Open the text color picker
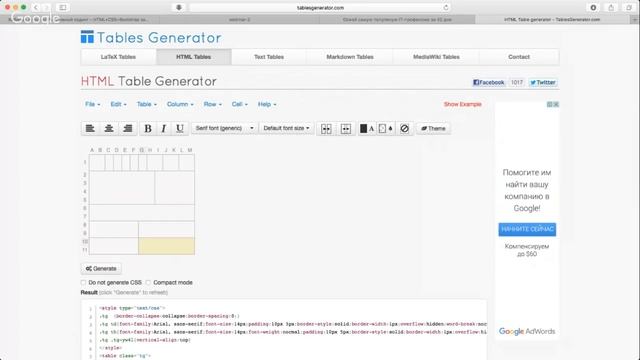Screen dimensions: 640x360 [x=367, y=129]
